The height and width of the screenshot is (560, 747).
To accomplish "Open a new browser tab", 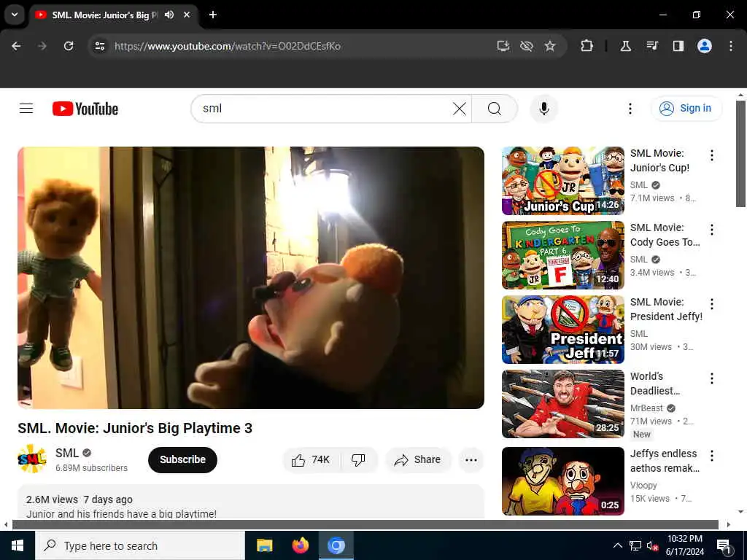I will tap(213, 15).
